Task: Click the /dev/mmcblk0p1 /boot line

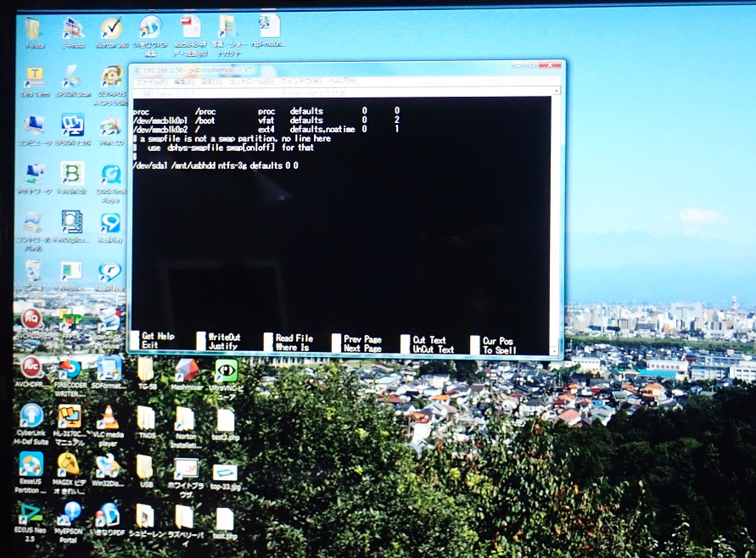Action: [266, 120]
